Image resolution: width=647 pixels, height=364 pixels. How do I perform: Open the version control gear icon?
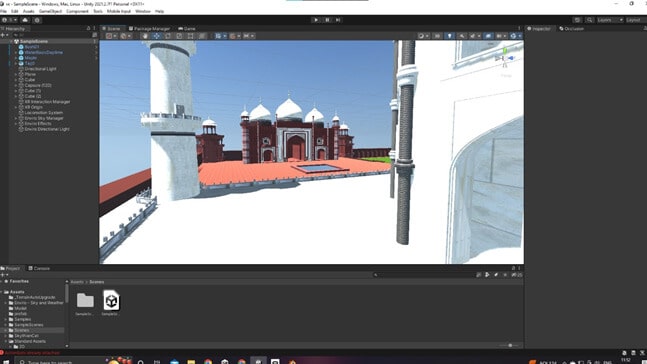(x=37, y=20)
